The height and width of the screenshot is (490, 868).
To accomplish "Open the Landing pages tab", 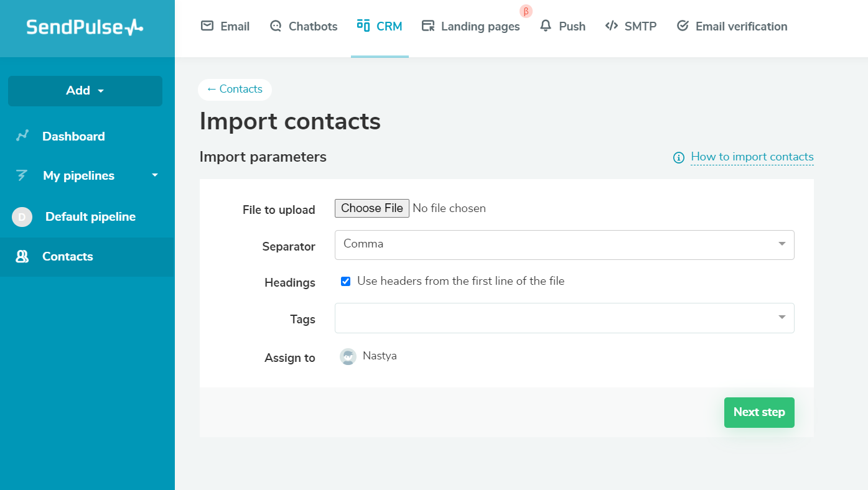I will point(471,26).
